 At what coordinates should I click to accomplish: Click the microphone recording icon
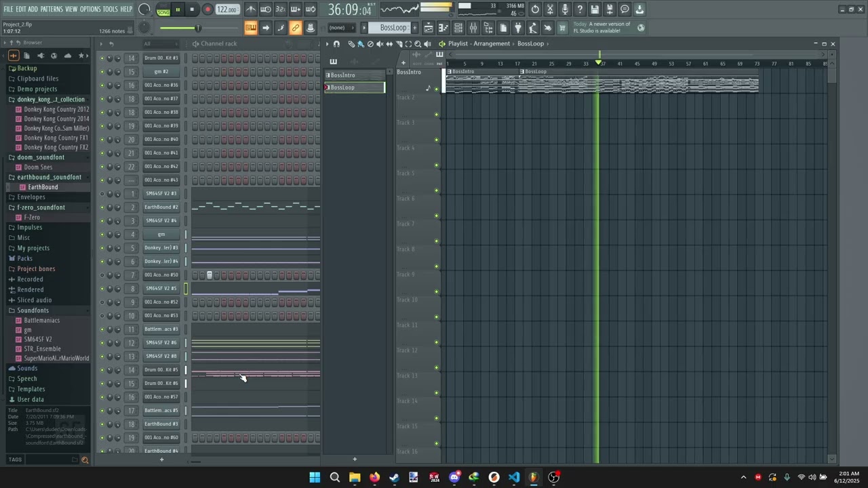[x=565, y=9]
